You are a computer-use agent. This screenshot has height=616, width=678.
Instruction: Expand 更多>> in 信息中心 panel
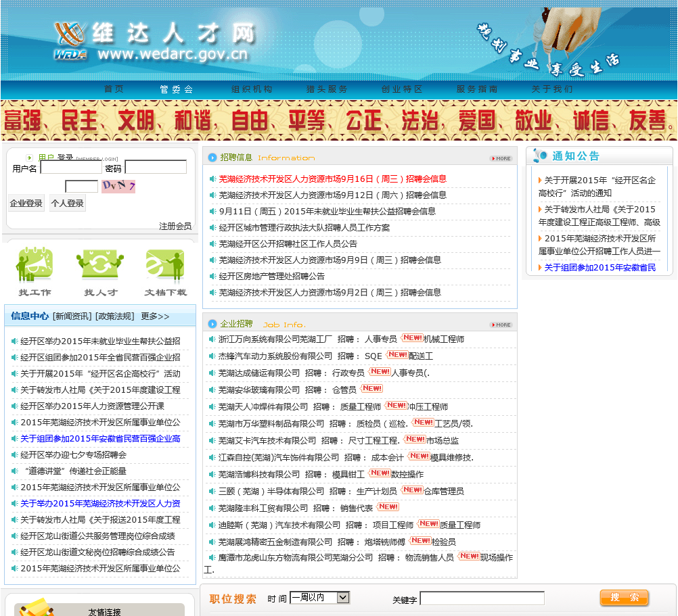click(x=155, y=316)
